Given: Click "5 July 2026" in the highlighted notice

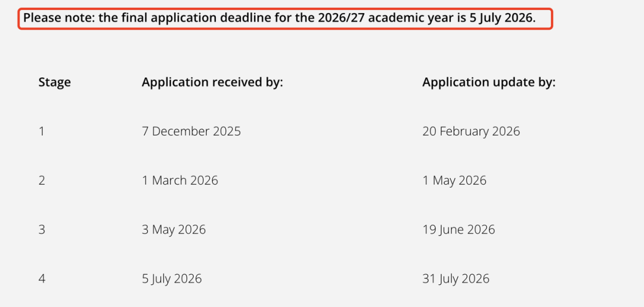Looking at the screenshot, I should click(x=502, y=18).
